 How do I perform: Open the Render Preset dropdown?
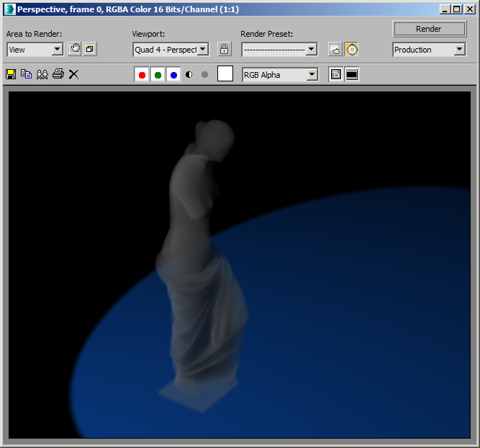[279, 49]
